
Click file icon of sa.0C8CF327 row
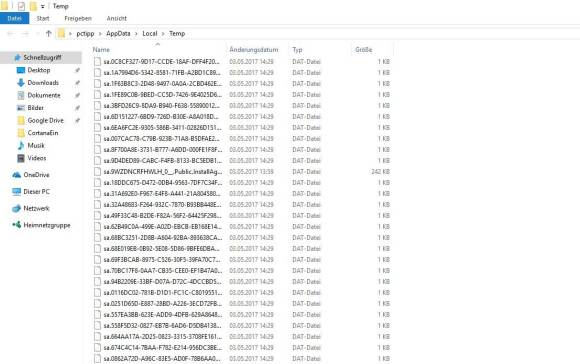click(97, 61)
